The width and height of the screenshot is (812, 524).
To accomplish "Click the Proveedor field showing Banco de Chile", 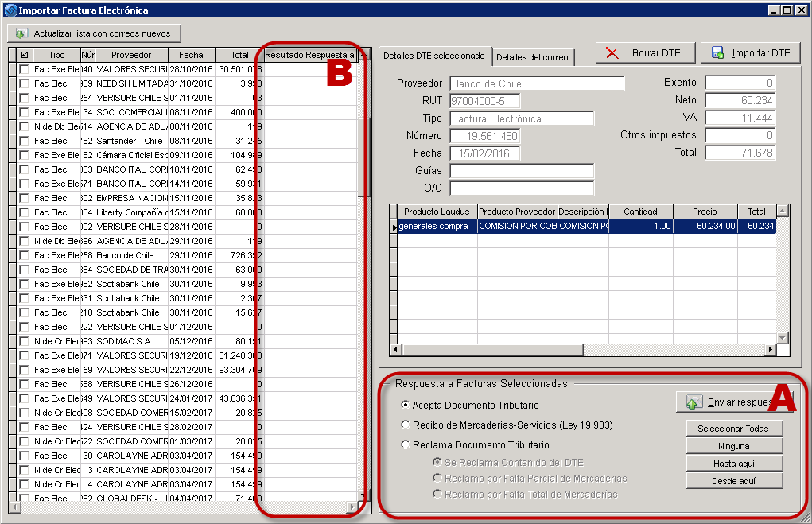I will [537, 83].
